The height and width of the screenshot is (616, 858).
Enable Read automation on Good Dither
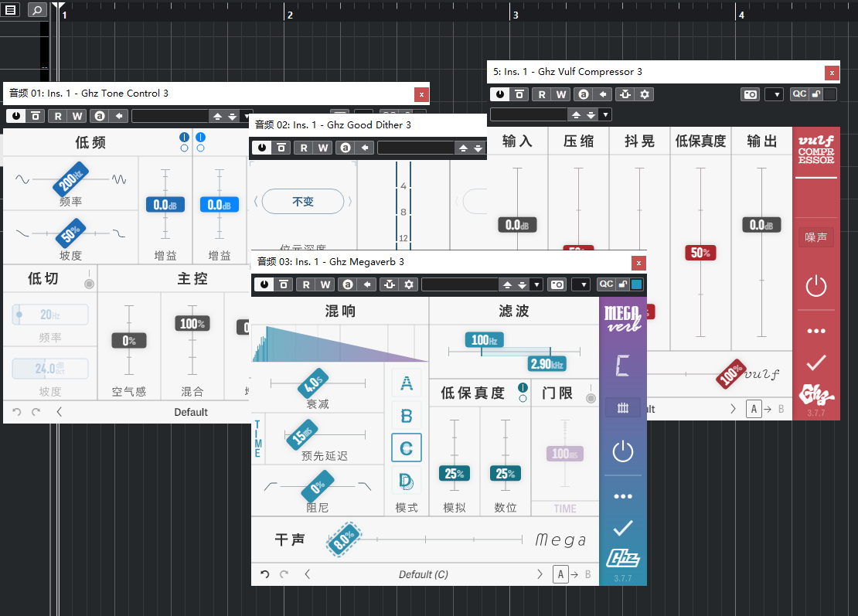point(305,148)
